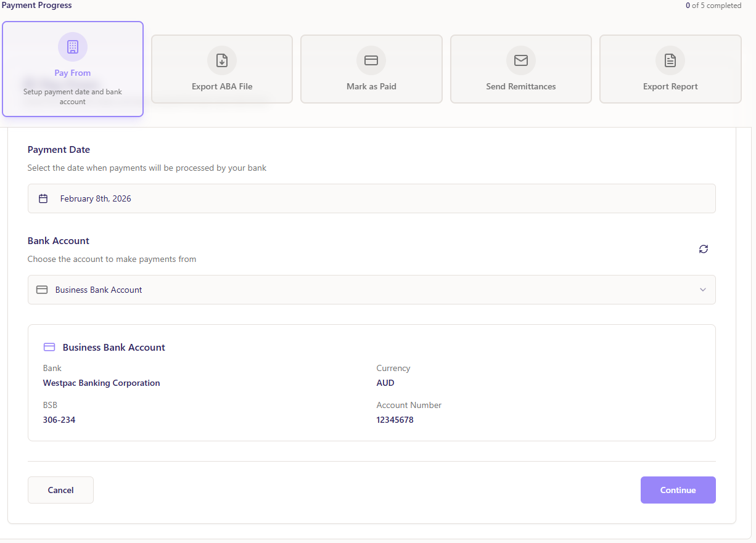Click the Export ABA File download icon

tap(222, 60)
